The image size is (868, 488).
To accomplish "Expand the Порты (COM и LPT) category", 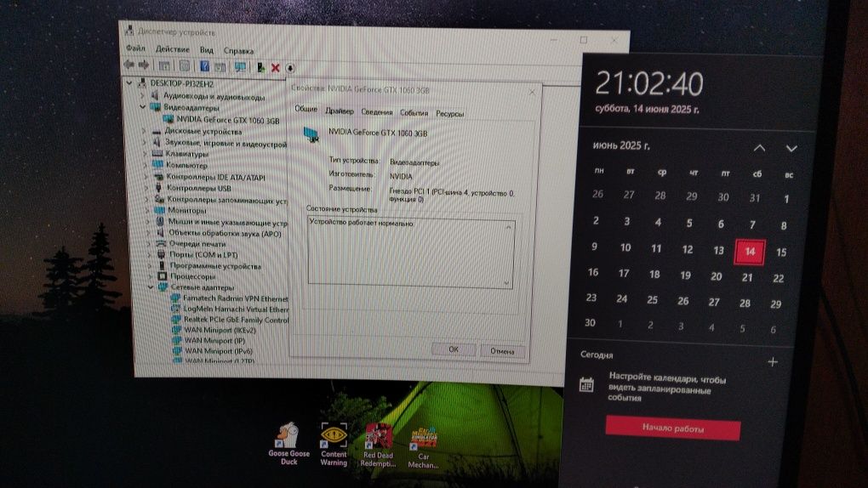I will click(150, 254).
